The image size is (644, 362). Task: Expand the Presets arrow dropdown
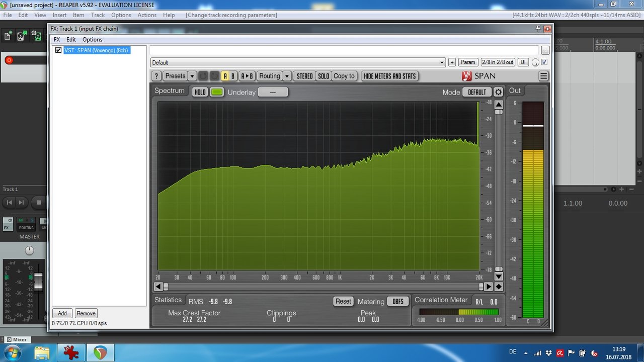pyautogui.click(x=192, y=76)
